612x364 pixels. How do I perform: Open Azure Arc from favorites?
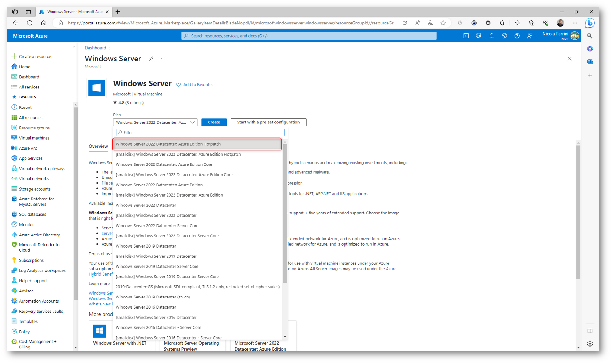[28, 148]
